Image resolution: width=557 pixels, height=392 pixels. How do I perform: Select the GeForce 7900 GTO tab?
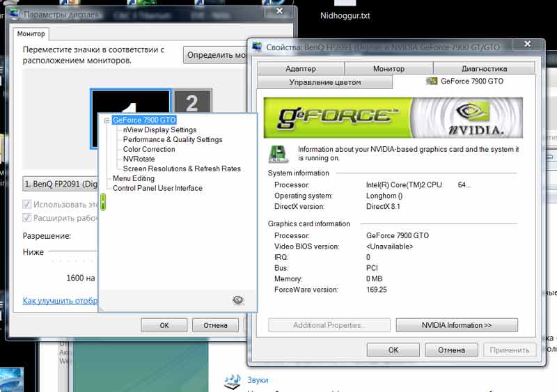tap(464, 81)
